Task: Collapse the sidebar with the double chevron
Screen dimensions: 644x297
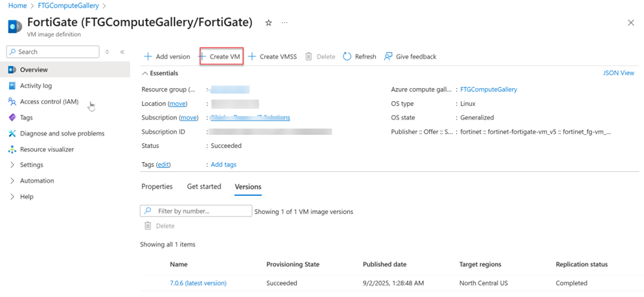Action: [x=122, y=52]
